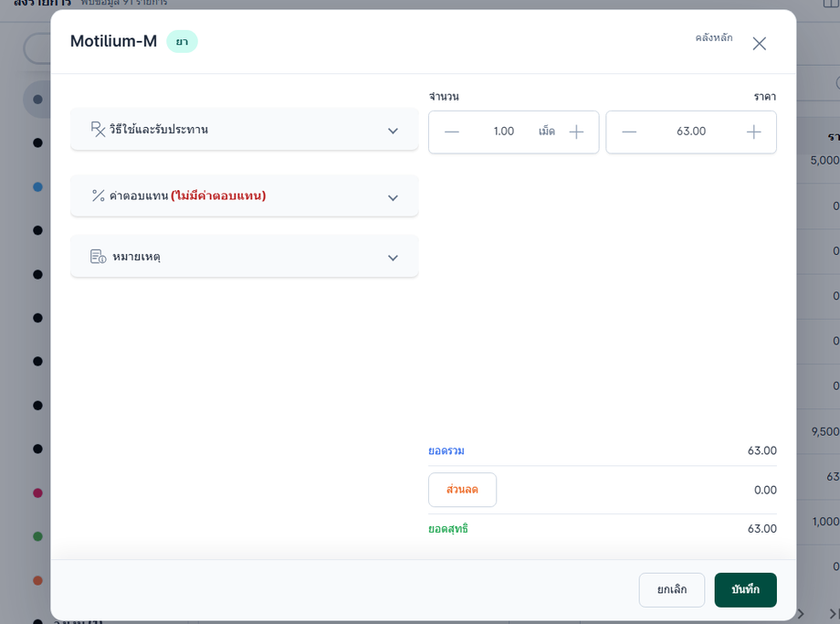Click the discount amount 0.00
Viewport: 840px width, 624px height.
pyautogui.click(x=765, y=490)
